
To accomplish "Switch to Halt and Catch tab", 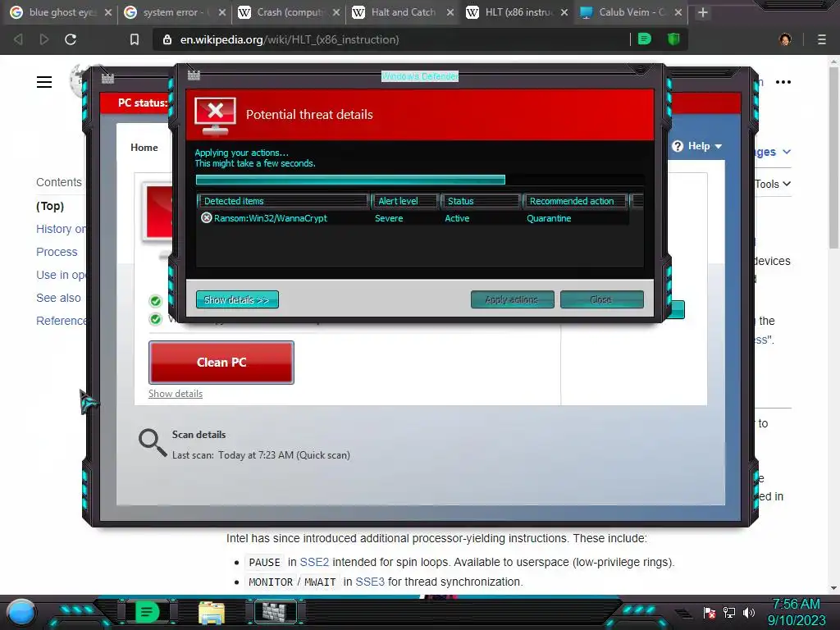I will [404, 12].
